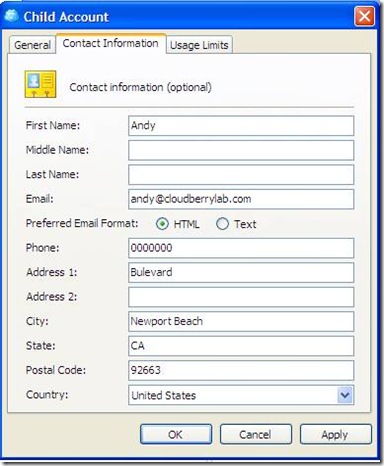Click the Cancel button
This screenshot has height=466, width=384.
point(256,434)
